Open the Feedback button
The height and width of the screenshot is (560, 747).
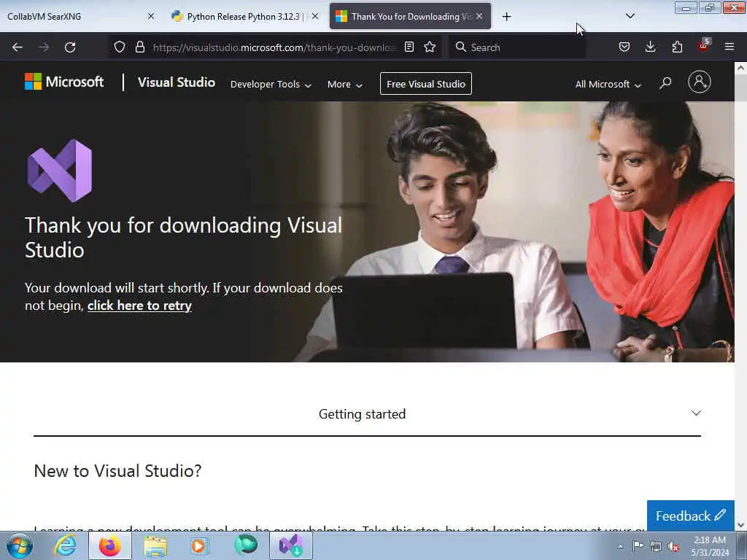click(690, 516)
